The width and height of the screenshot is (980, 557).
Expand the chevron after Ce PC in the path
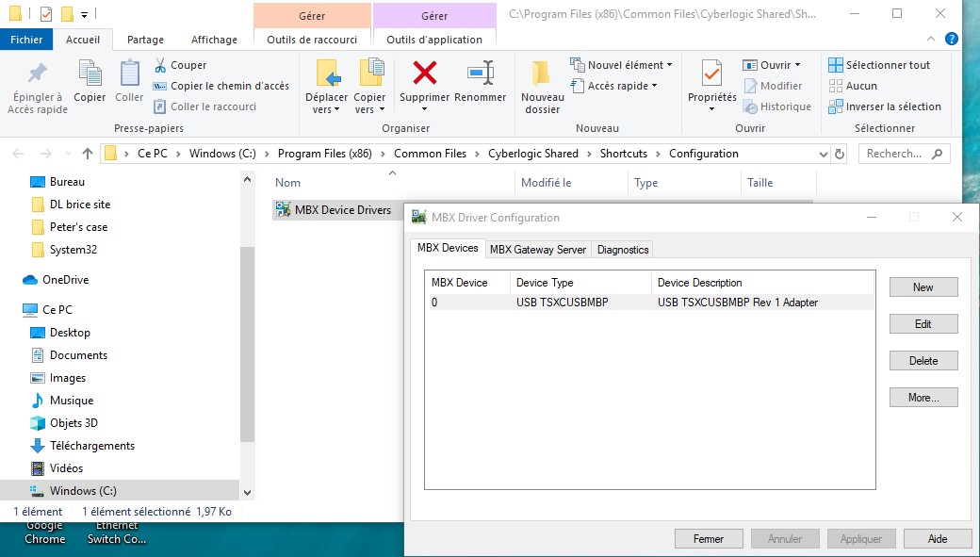pyautogui.click(x=178, y=154)
